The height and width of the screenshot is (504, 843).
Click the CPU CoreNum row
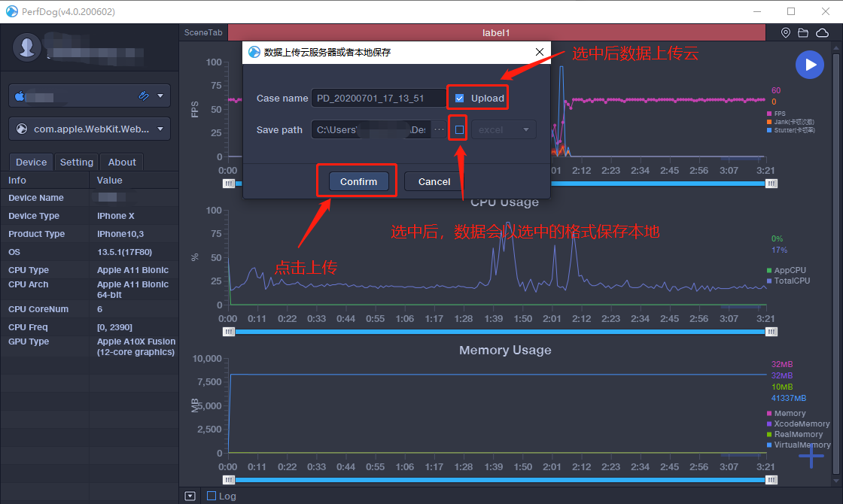(x=90, y=309)
